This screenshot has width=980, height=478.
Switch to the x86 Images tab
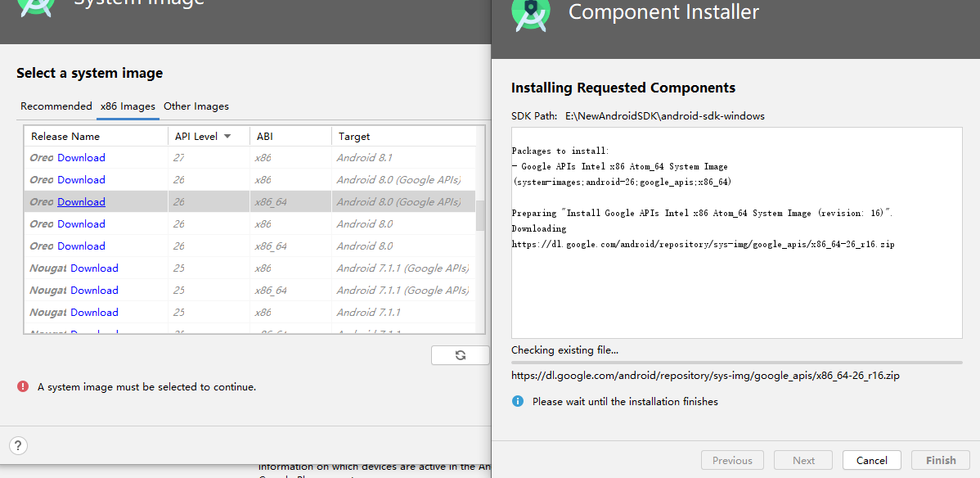pyautogui.click(x=128, y=106)
